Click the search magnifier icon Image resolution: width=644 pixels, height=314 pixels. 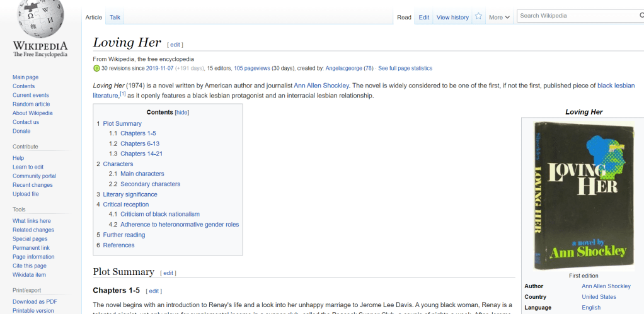pyautogui.click(x=641, y=16)
